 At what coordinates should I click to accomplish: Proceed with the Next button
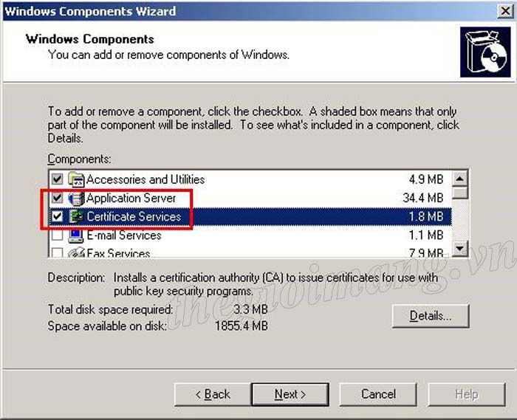290,394
